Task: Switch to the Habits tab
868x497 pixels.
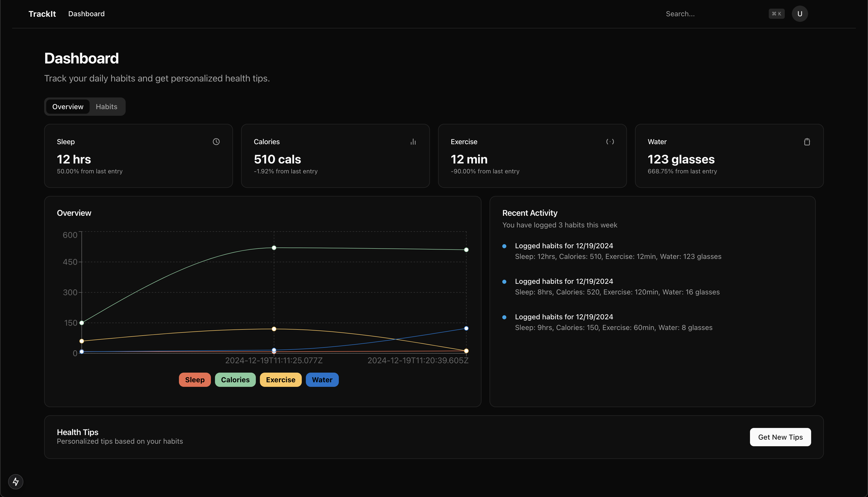Action: (106, 107)
